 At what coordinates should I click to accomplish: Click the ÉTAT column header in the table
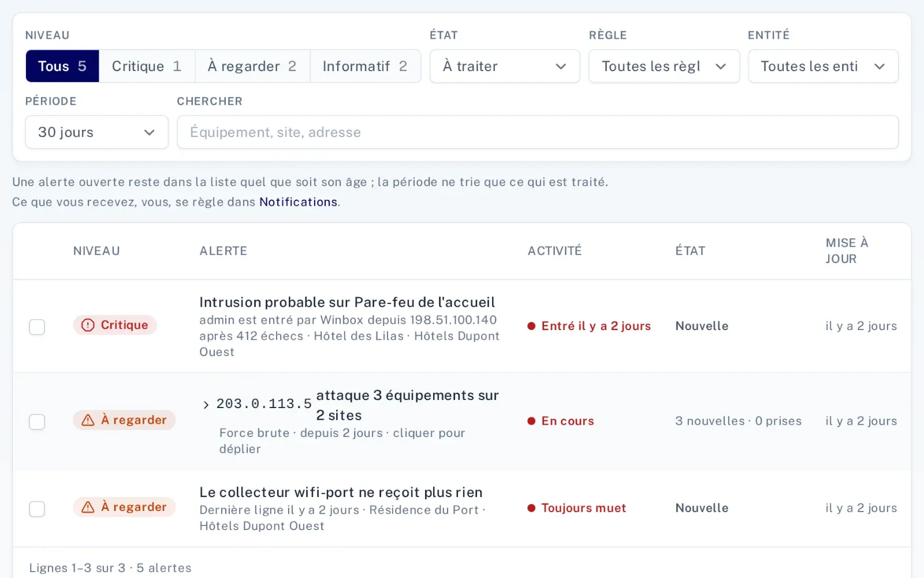(x=691, y=251)
